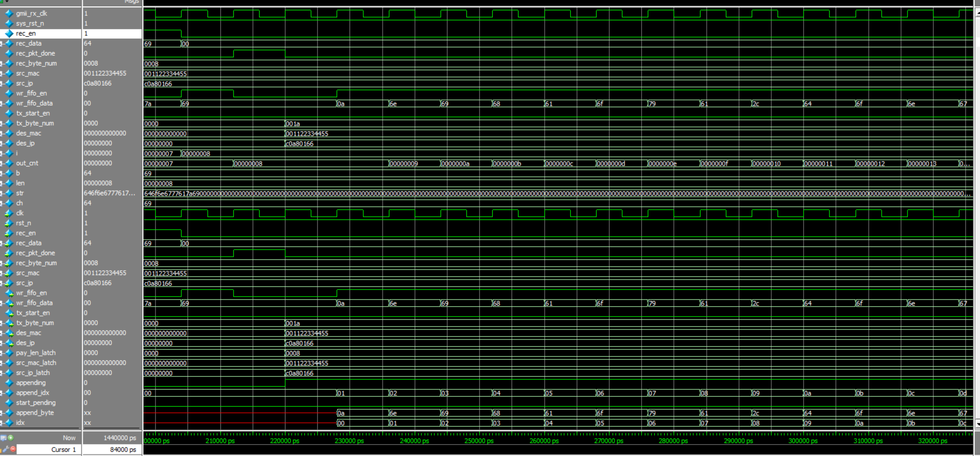Toggle short signal names icon beside Now
Image resolution: width=980 pixels, height=456 pixels.
point(4,438)
